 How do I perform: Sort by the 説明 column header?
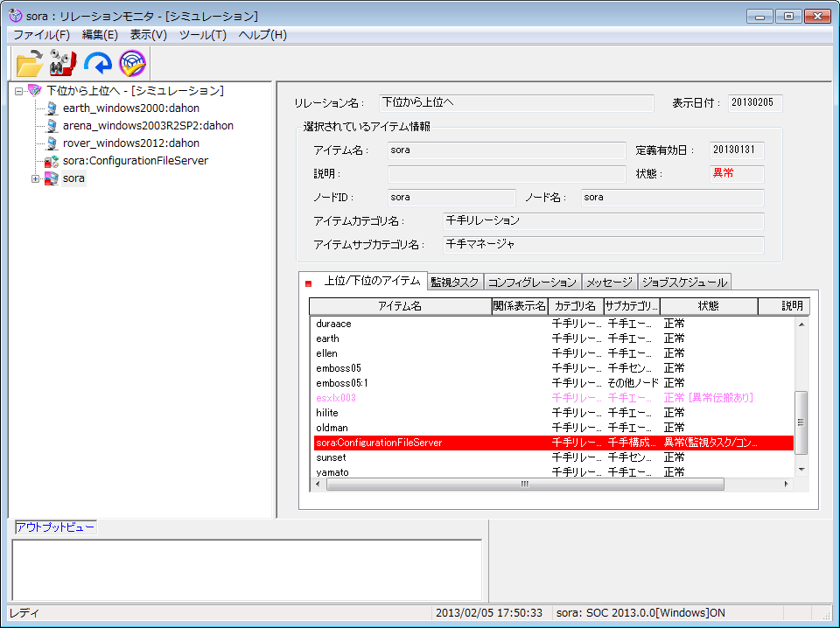[x=784, y=306]
